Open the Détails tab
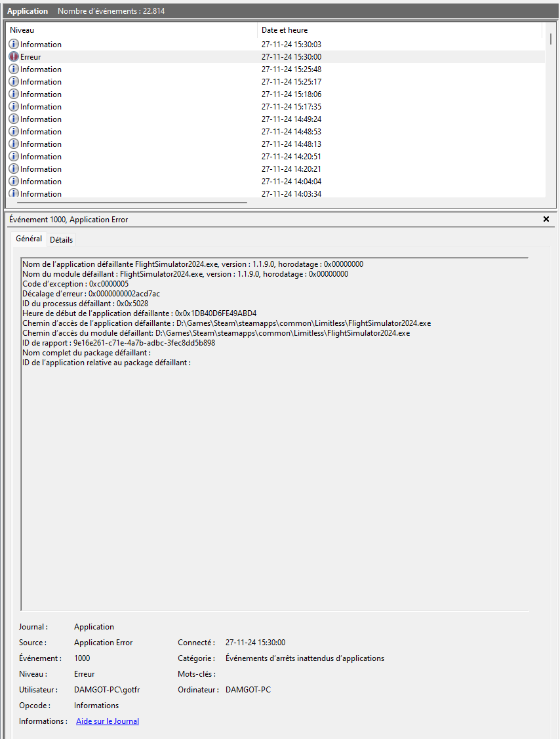Screen dimensions: 560x739 [61, 240]
